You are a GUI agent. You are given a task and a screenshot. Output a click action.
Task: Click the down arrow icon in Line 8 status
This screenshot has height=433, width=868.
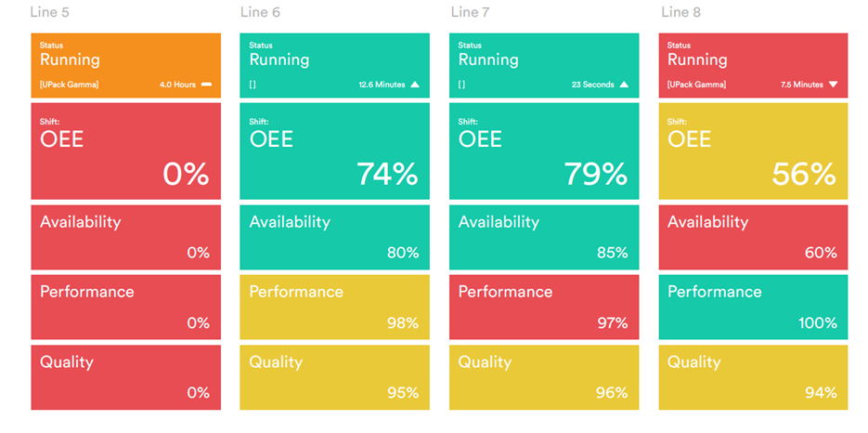[x=833, y=85]
